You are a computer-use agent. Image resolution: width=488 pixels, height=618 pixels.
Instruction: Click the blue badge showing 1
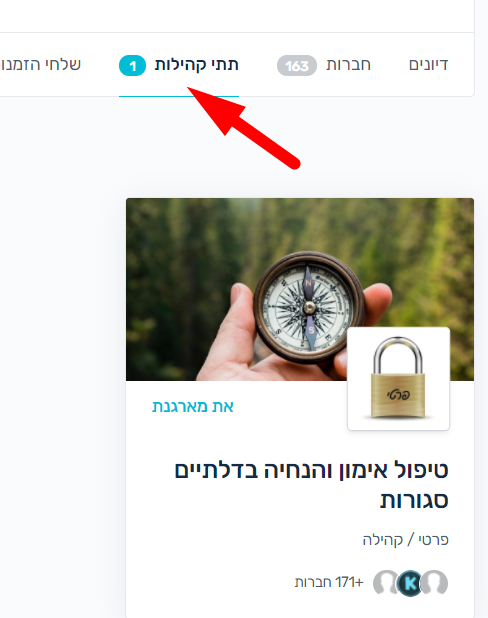tap(132, 65)
